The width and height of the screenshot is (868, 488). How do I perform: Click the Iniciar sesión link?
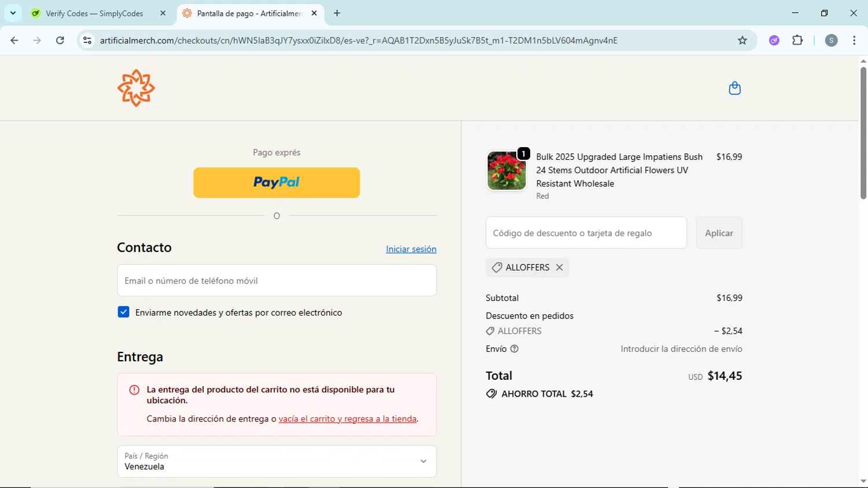(x=411, y=249)
